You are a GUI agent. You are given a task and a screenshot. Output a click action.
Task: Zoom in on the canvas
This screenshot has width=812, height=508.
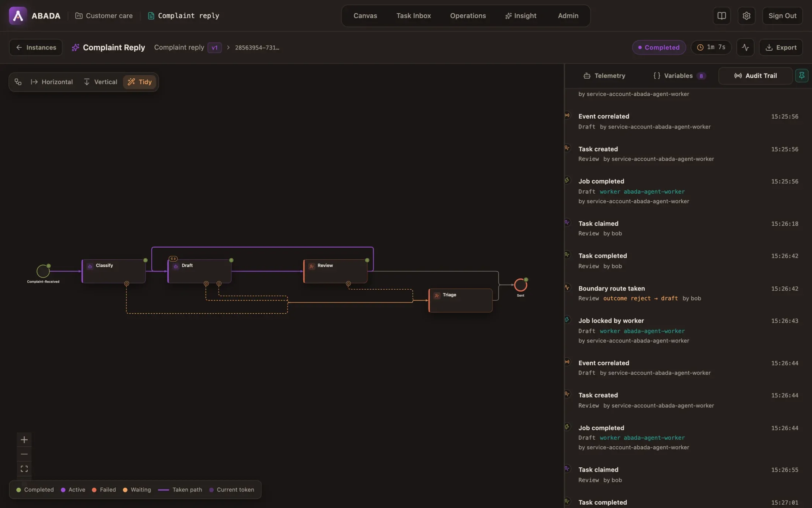[24, 440]
